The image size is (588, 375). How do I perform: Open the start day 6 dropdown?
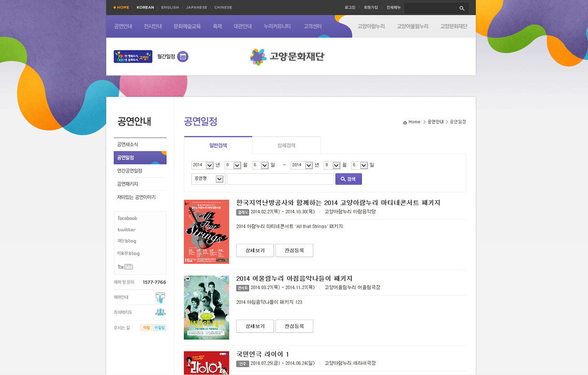click(260, 165)
